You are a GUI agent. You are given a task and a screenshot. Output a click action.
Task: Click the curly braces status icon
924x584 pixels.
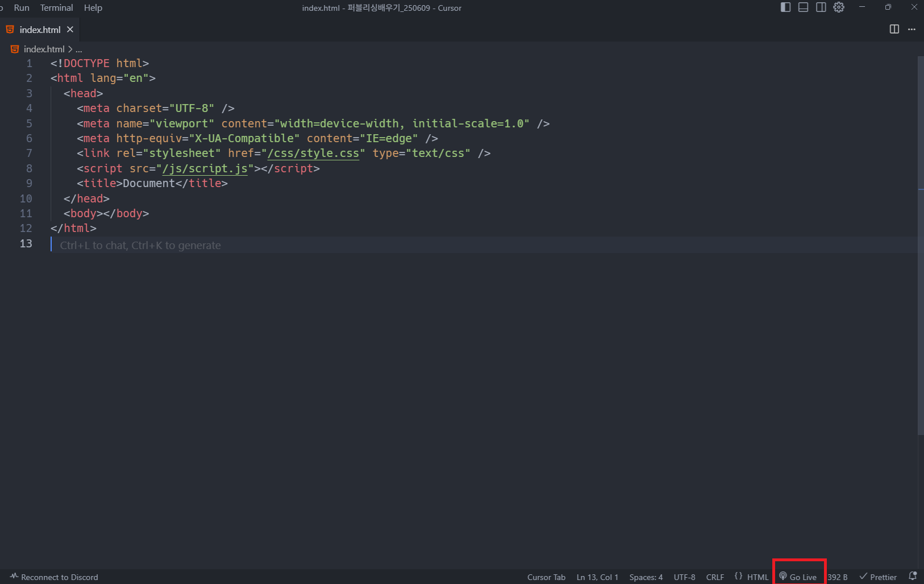[x=738, y=577]
